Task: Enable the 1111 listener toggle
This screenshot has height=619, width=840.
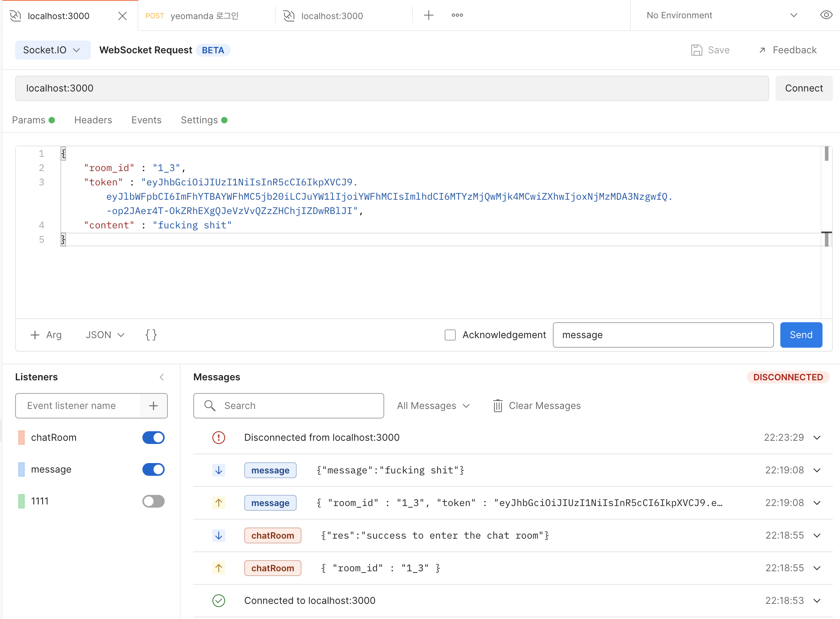Action: tap(153, 501)
